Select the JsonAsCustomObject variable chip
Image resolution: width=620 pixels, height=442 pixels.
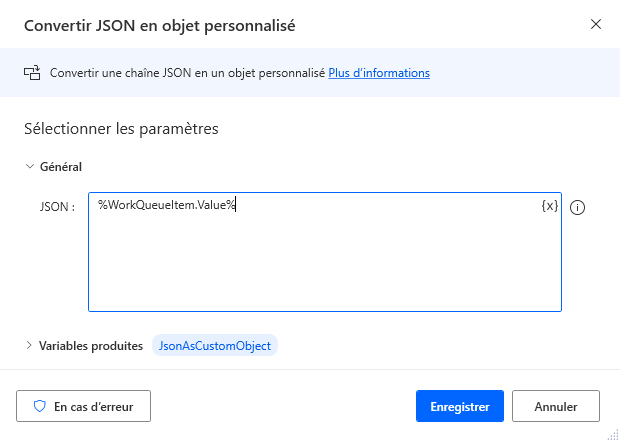point(215,345)
